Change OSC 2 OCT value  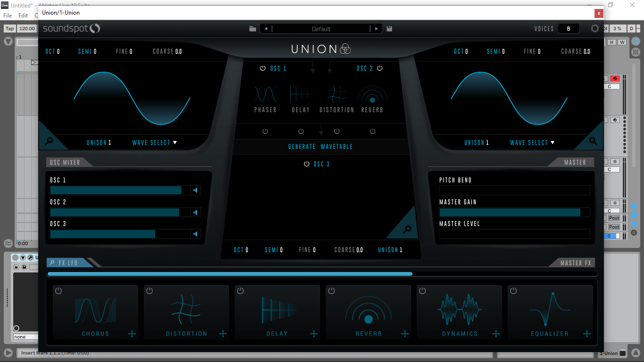[461, 51]
